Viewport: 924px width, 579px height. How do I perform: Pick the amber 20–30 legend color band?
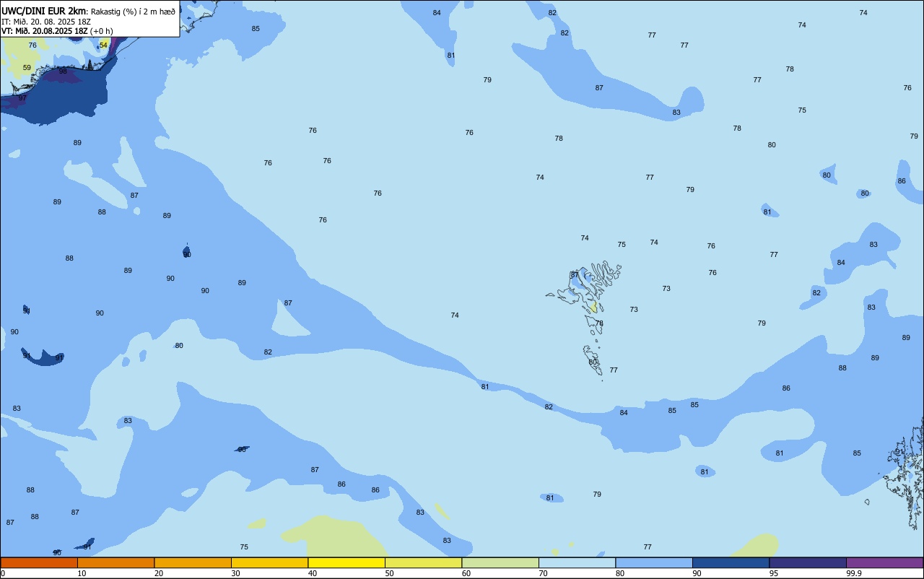[193, 562]
